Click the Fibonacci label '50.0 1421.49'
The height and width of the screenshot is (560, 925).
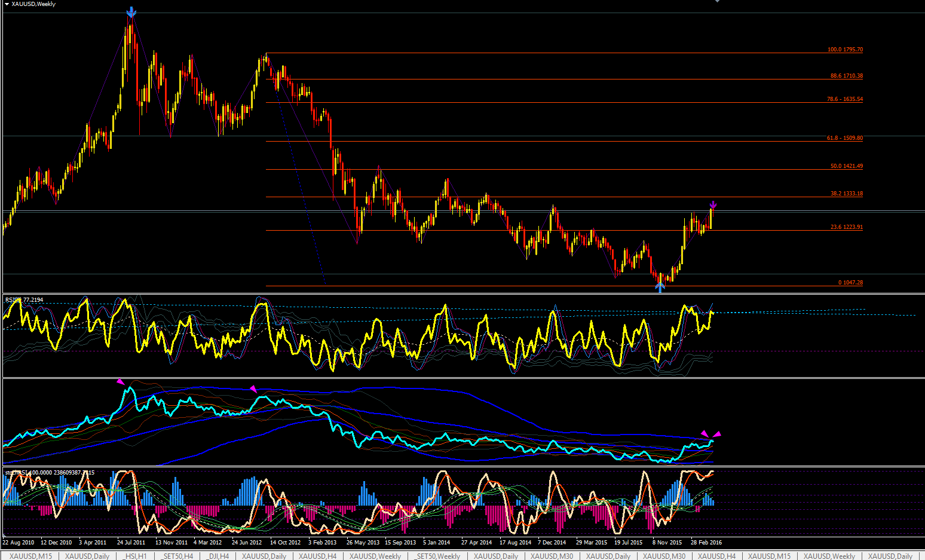[847, 166]
